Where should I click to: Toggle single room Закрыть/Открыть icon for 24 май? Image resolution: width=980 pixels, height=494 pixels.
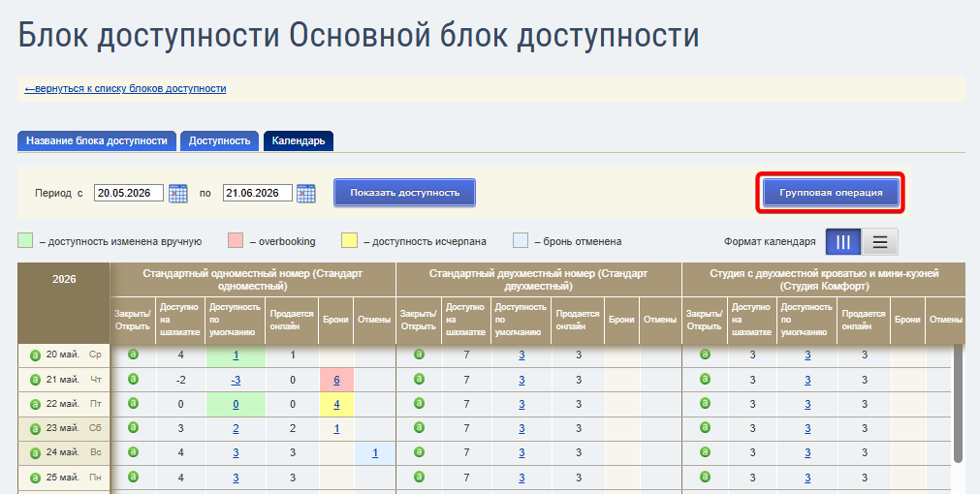click(133, 451)
